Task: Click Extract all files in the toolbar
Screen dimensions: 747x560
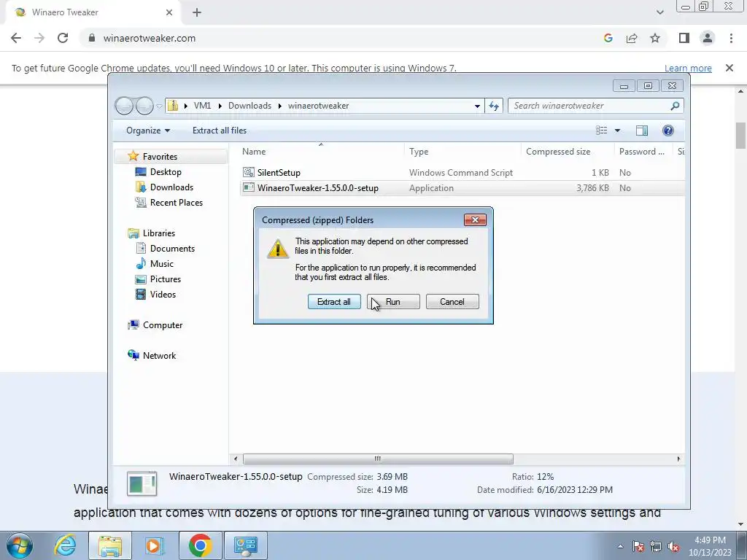Action: [x=220, y=131]
